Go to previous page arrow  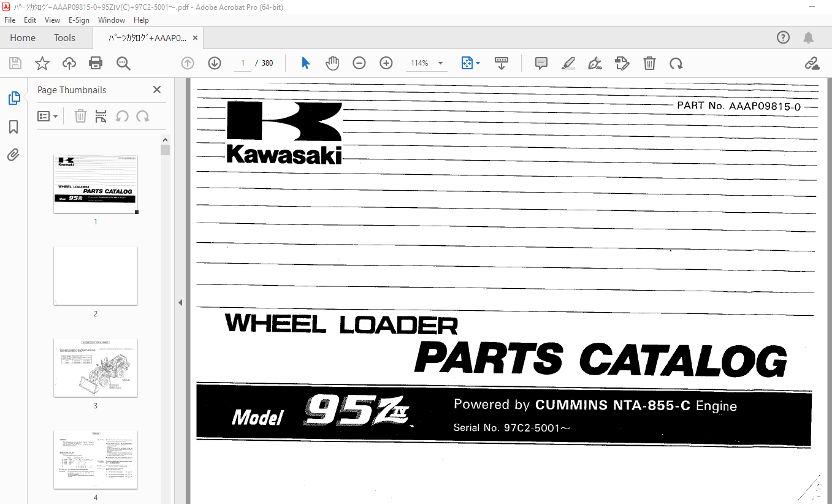[x=188, y=63]
